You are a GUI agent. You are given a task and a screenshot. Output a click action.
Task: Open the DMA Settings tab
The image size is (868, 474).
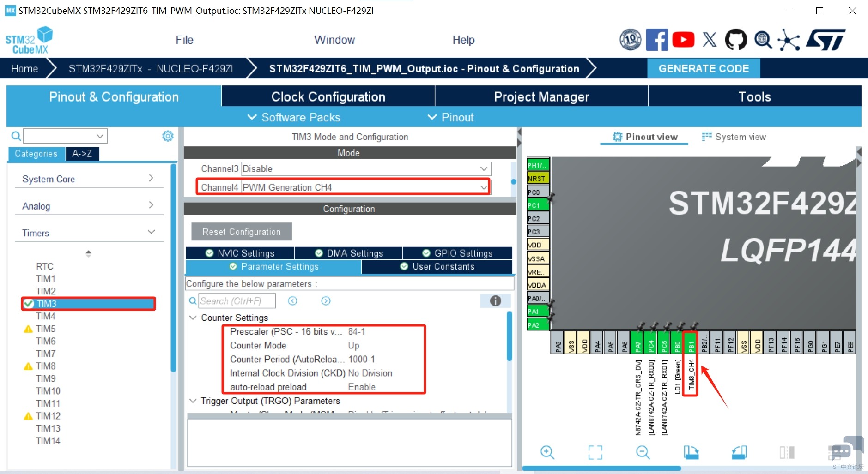tap(348, 253)
